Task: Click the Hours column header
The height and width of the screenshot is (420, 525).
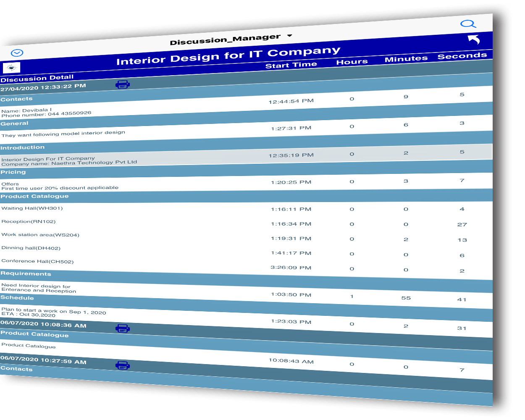Action: (x=352, y=62)
